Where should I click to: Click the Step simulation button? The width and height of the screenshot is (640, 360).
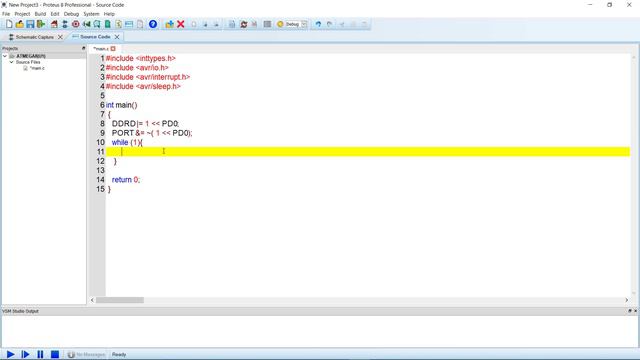click(25, 354)
